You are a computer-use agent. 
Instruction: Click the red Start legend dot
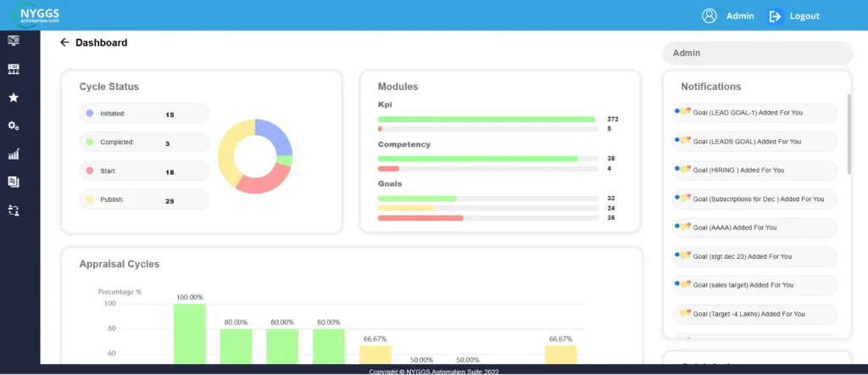90,171
